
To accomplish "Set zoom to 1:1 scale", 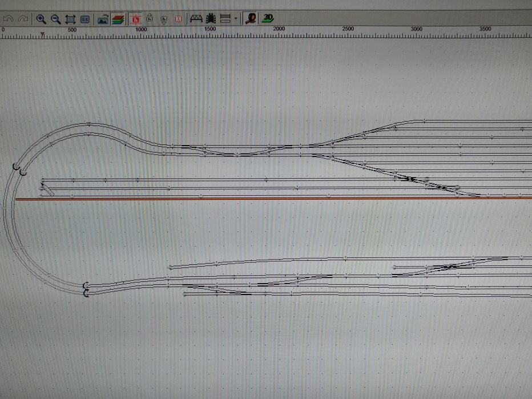I will click(84, 19).
